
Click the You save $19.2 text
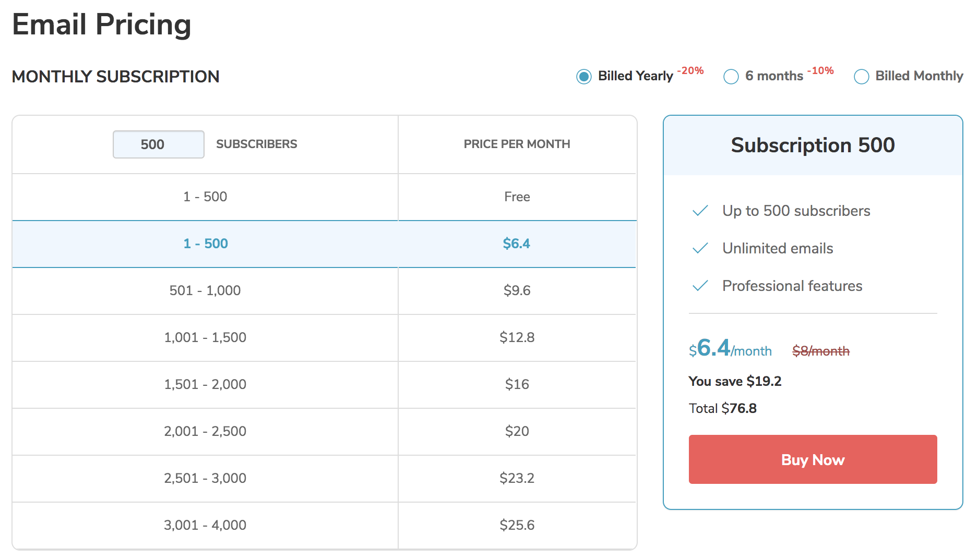click(x=735, y=381)
